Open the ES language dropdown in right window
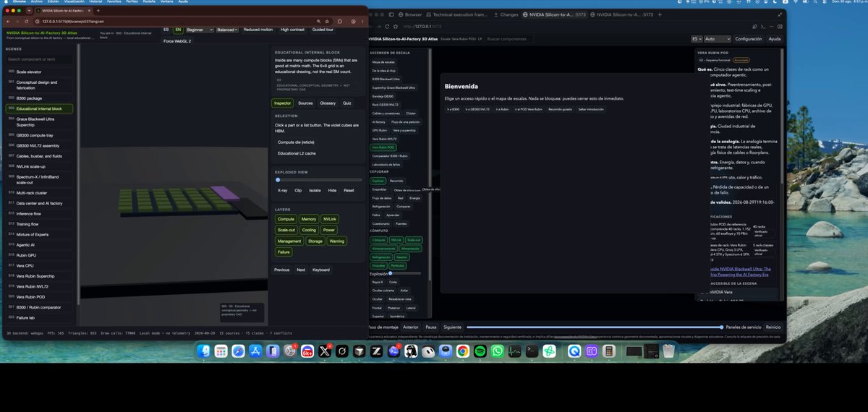Viewport: 868px width, 412px height. click(697, 38)
